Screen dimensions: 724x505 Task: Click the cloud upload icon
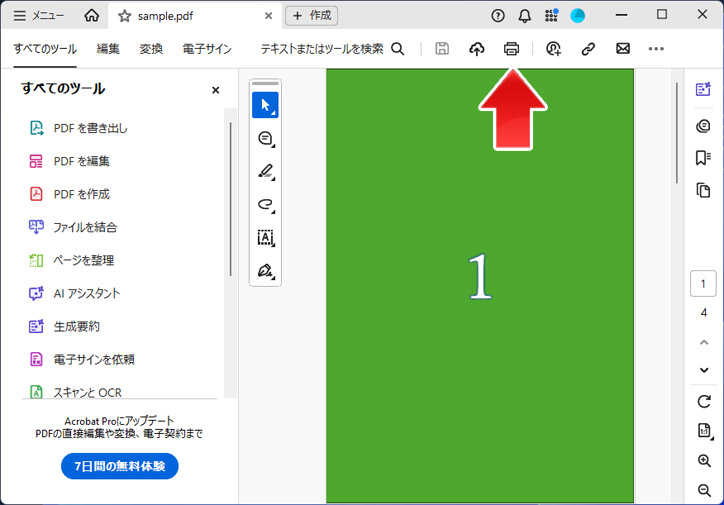coord(477,48)
